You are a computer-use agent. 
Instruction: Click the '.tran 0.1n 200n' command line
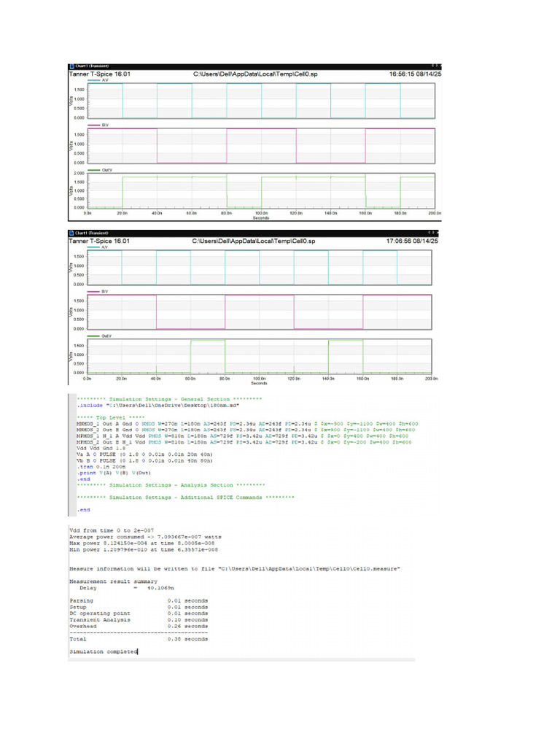pyautogui.click(x=101, y=467)
